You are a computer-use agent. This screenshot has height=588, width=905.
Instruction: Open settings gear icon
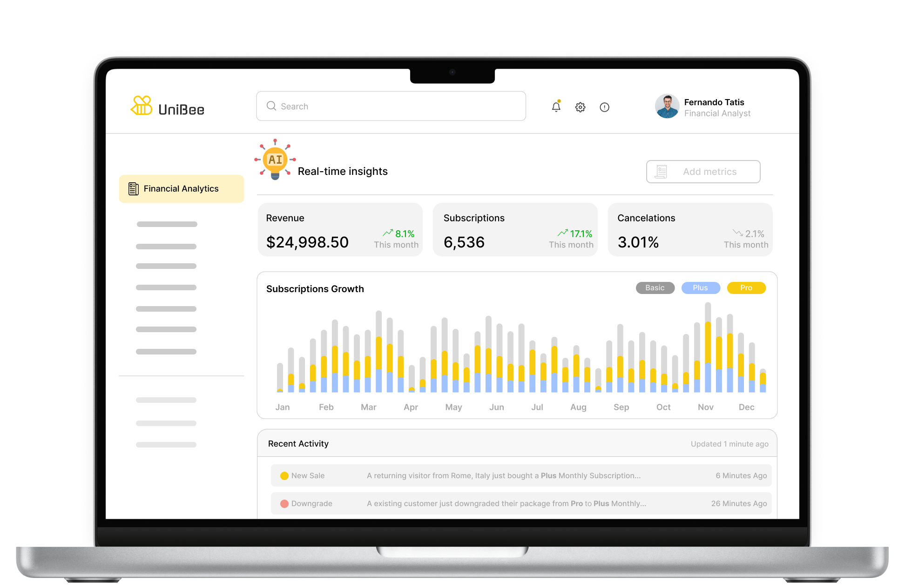(x=580, y=107)
